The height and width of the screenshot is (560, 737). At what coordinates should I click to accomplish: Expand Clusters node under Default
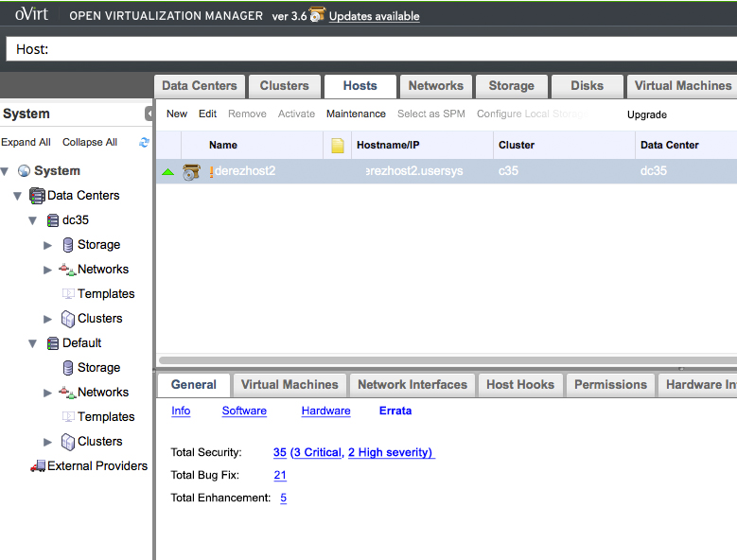48,442
